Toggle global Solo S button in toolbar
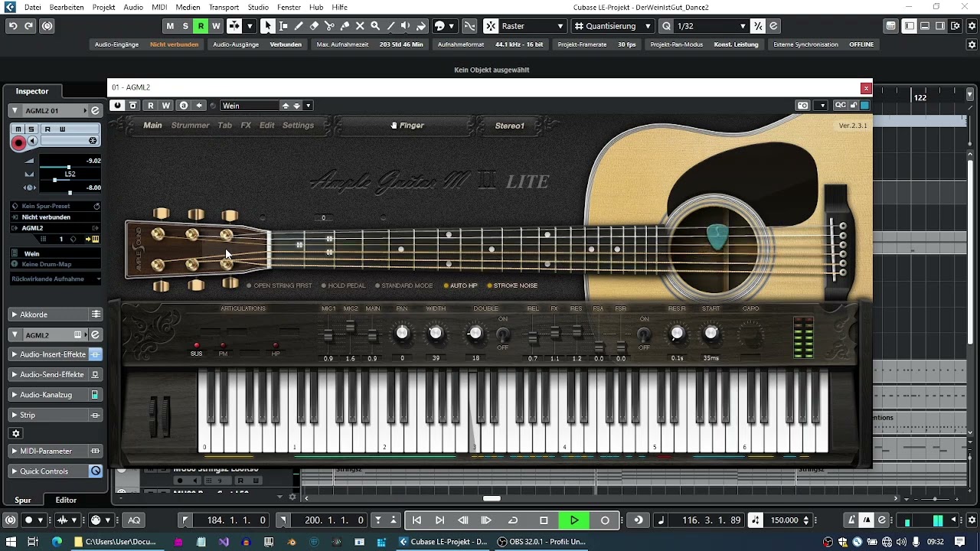This screenshot has height=551, width=980. [185, 26]
